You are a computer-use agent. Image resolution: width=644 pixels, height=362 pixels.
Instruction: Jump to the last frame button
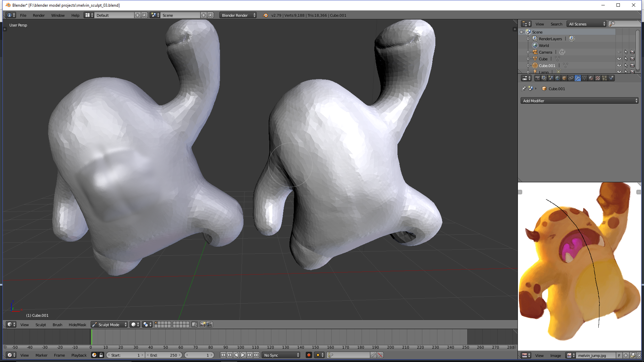(x=256, y=355)
